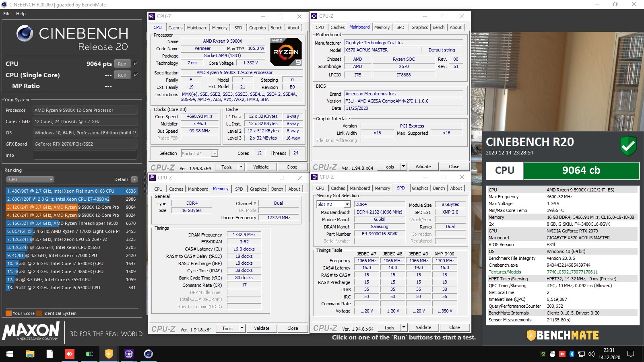Click the BenchMate logo at panel bottom
644x362 pixels.
tap(563, 335)
